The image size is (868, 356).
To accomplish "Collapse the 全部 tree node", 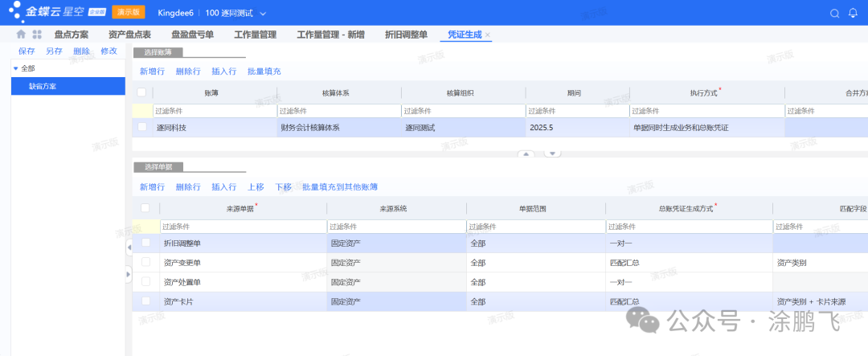I will (x=15, y=69).
